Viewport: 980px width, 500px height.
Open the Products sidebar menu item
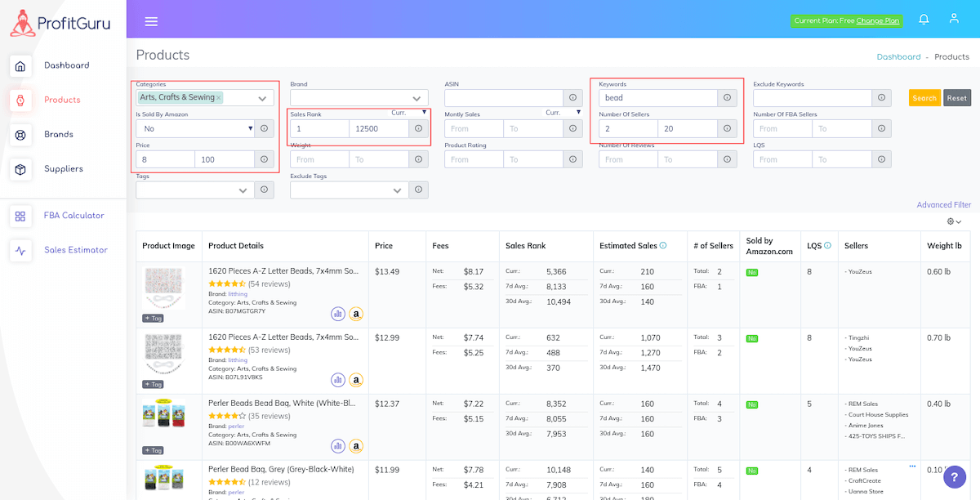point(62,100)
